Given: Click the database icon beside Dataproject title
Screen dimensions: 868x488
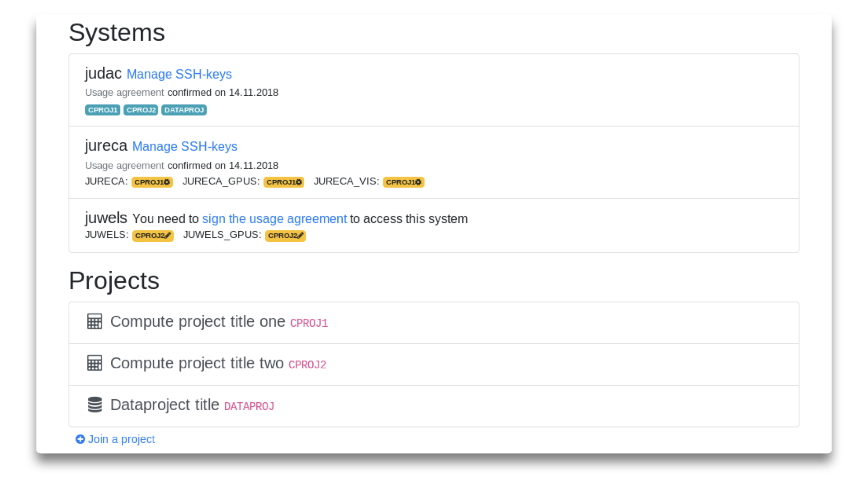Looking at the screenshot, I should (94, 405).
